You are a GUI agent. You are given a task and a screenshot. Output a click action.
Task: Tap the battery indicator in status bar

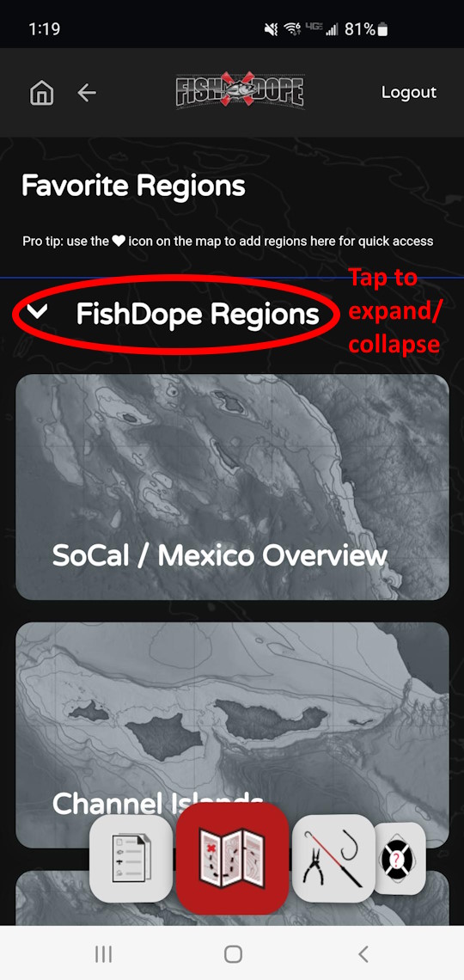pos(383,29)
